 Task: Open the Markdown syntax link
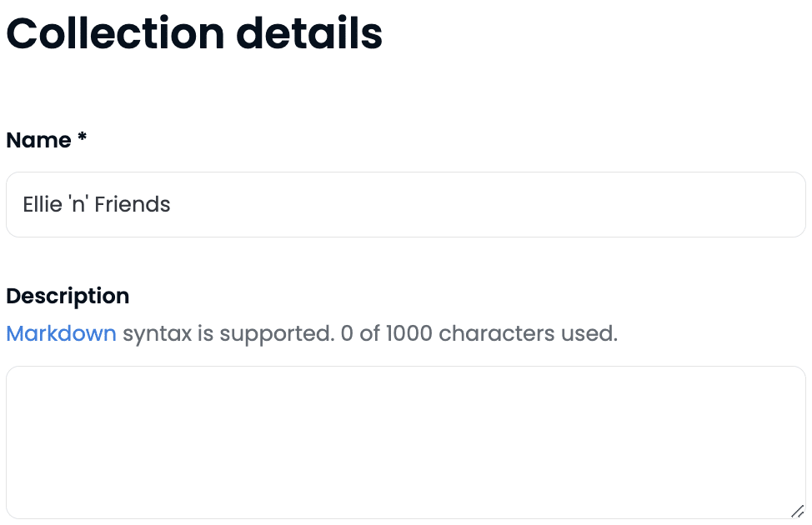[61, 334]
